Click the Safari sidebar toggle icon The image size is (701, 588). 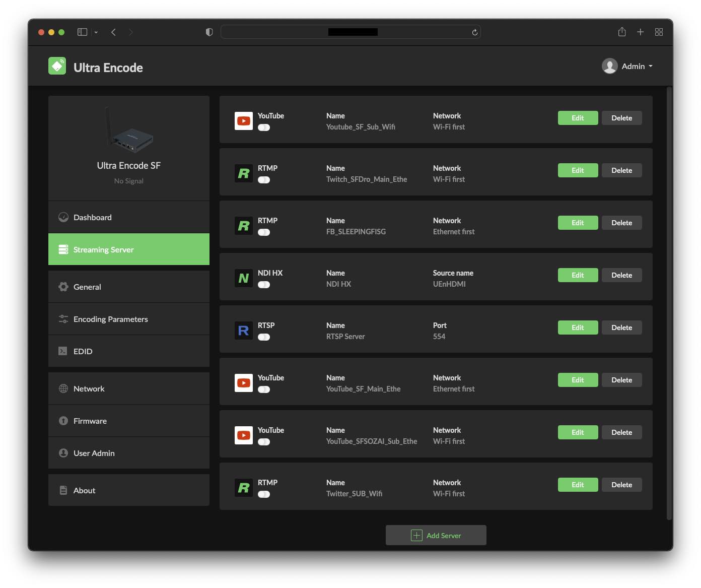(82, 32)
